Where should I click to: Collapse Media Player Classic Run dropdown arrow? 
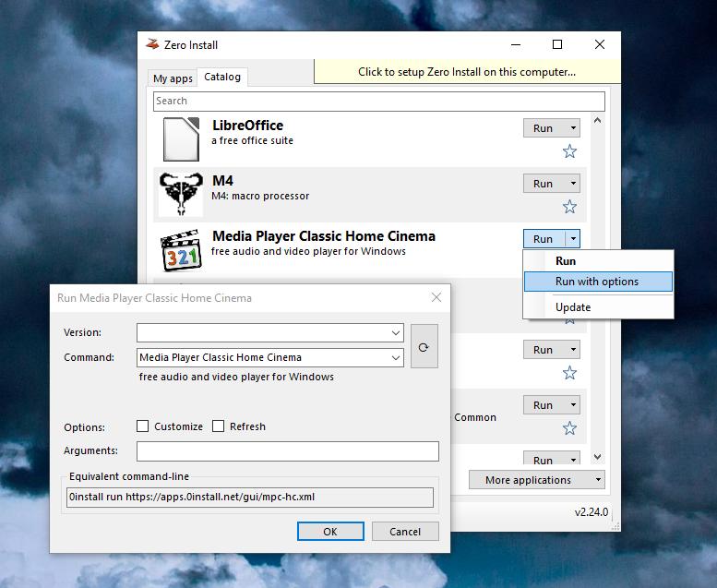tap(573, 239)
